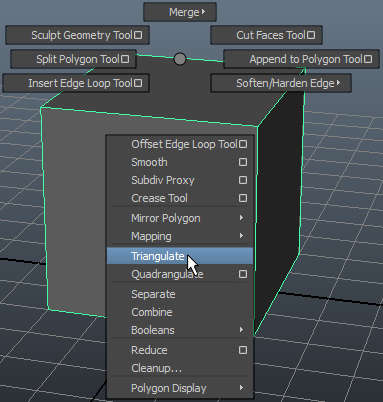Open Split Polygon Tool options box

tap(125, 59)
